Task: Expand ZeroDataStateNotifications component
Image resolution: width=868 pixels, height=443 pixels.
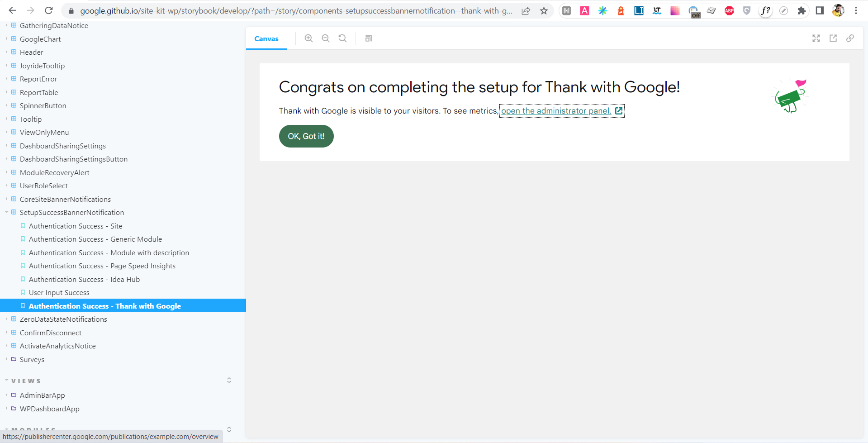Action: point(6,319)
